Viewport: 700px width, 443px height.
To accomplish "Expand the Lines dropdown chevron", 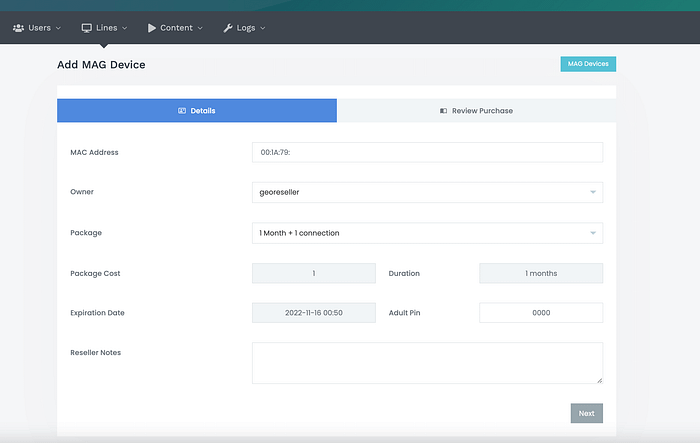I will (x=125, y=28).
